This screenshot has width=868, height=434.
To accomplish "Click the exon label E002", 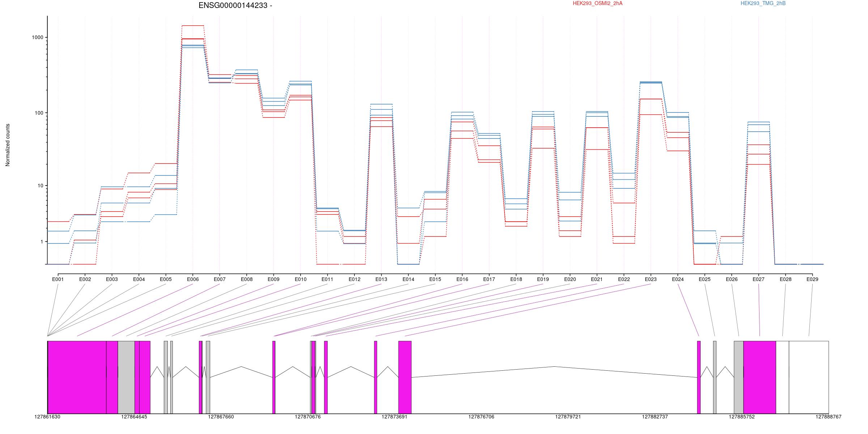I will tap(85, 279).
